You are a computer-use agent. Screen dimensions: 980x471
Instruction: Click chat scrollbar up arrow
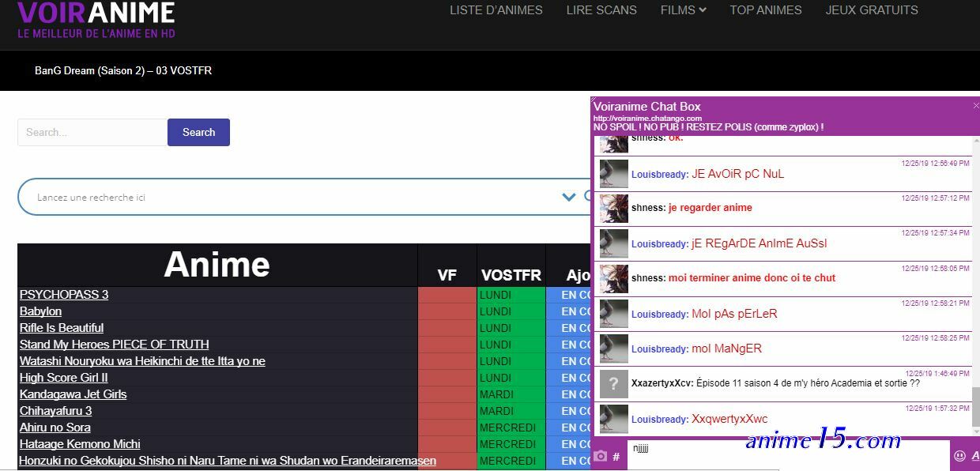976,141
